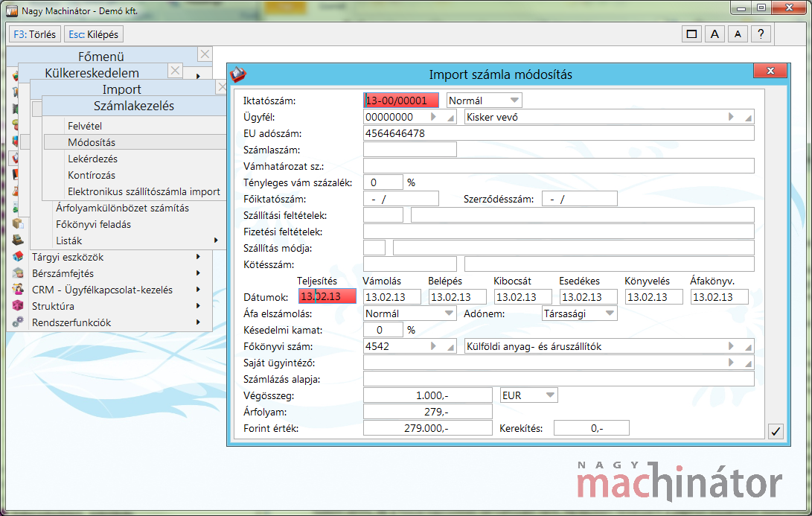Click the Főiktatószám field
The image size is (812, 516).
tap(401, 199)
